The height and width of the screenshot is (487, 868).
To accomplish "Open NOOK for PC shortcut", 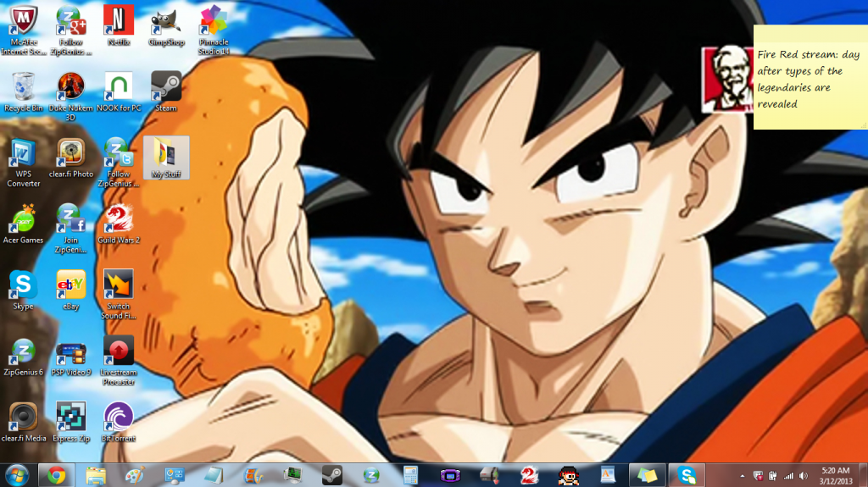I will [x=119, y=91].
